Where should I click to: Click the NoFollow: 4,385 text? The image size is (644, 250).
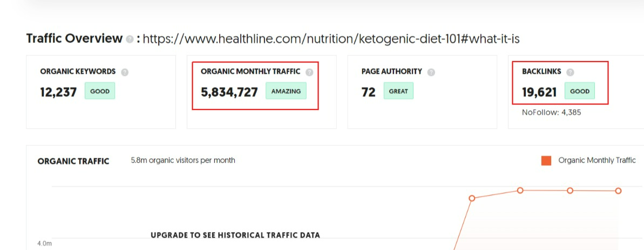tap(551, 112)
